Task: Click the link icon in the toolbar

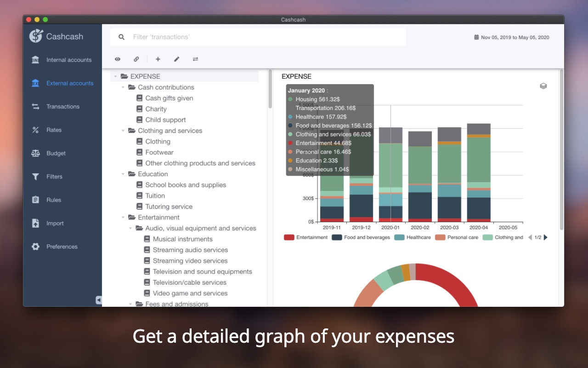Action: click(x=136, y=59)
